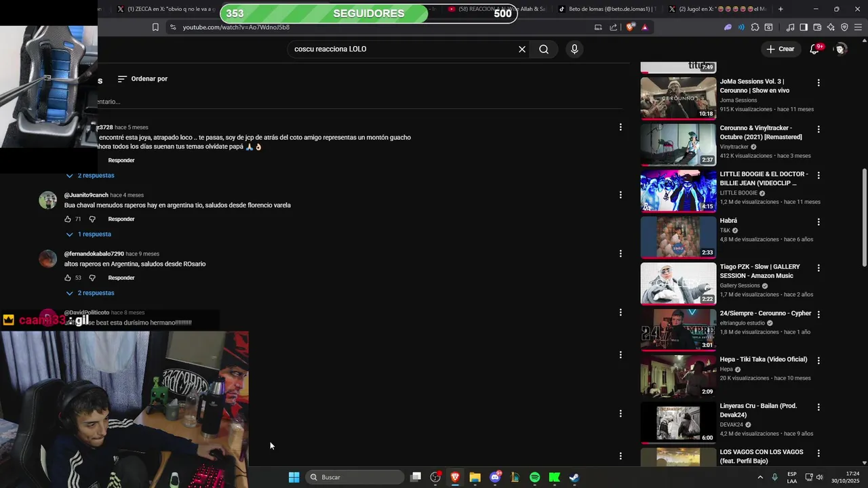Open options menu for DavidPoliticoto's comment
Image resolution: width=868 pixels, height=488 pixels.
click(620, 312)
